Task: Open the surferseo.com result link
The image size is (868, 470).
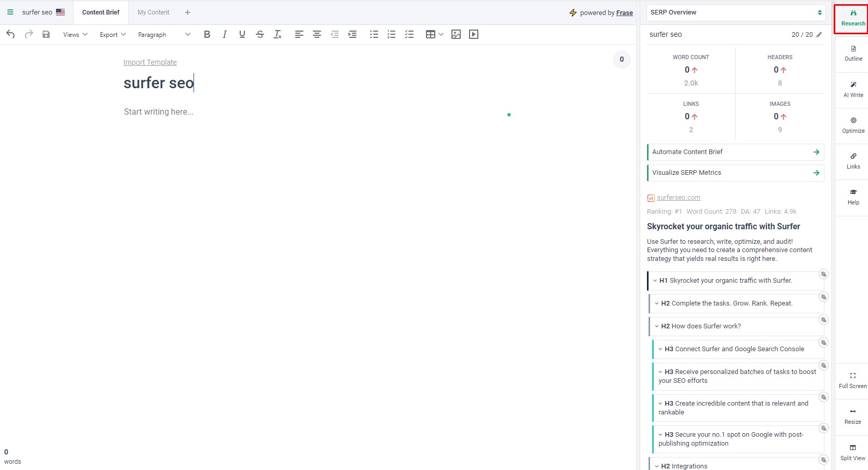Action: (x=679, y=198)
